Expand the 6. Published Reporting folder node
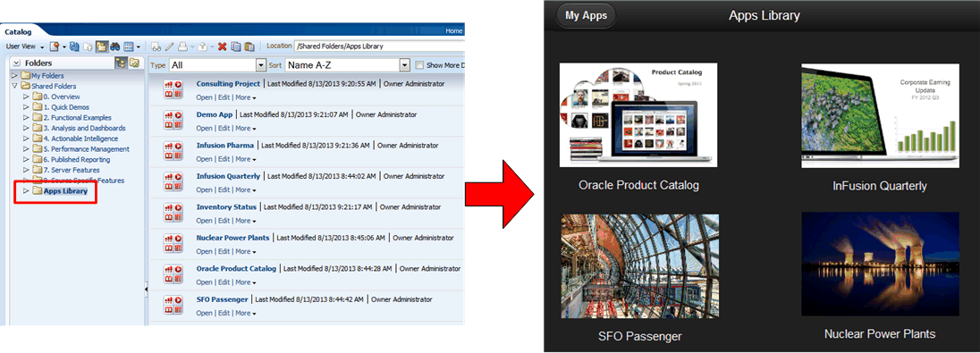 coord(26,159)
